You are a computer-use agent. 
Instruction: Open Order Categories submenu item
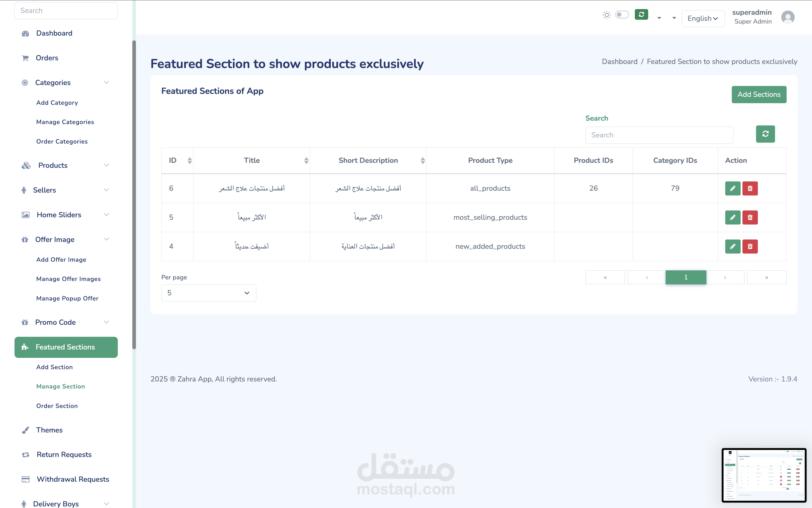(x=62, y=142)
